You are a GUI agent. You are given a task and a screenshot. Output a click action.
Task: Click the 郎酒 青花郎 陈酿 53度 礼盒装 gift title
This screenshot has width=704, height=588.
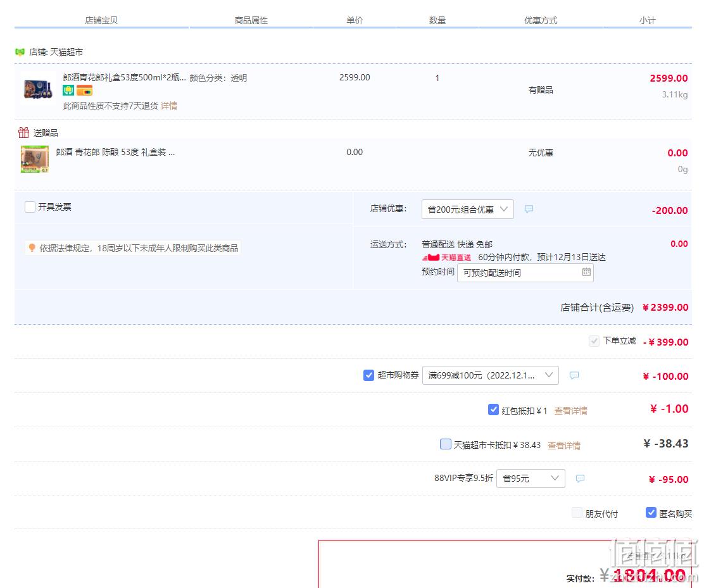click(115, 152)
